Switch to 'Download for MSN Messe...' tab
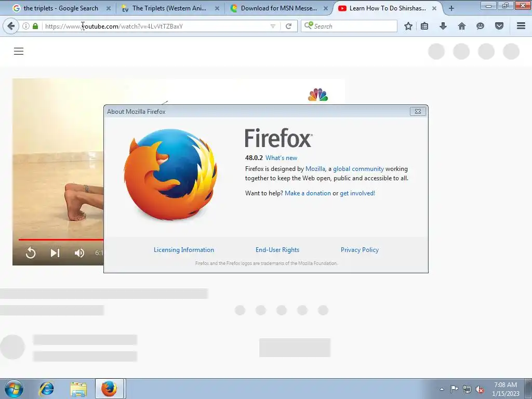Image resolution: width=532 pixels, height=399 pixels. (278, 8)
